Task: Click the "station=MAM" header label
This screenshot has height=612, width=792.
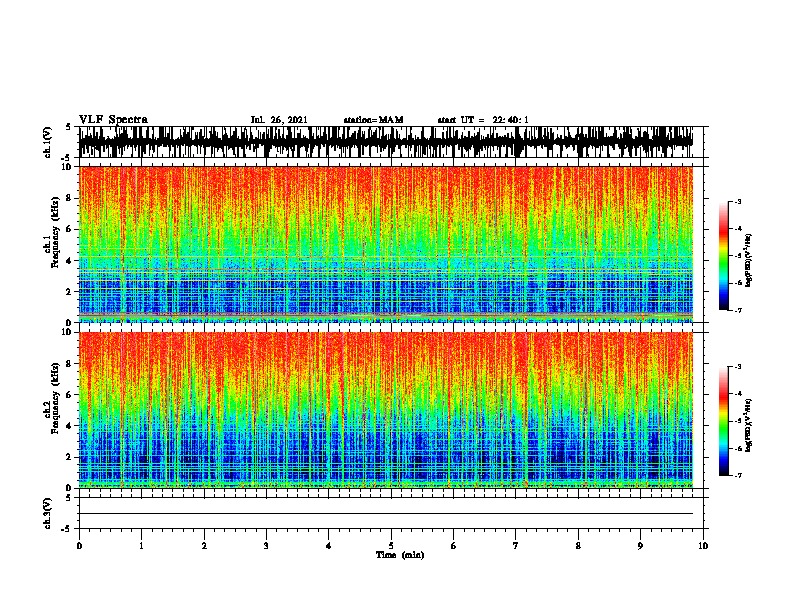Action: point(373,120)
